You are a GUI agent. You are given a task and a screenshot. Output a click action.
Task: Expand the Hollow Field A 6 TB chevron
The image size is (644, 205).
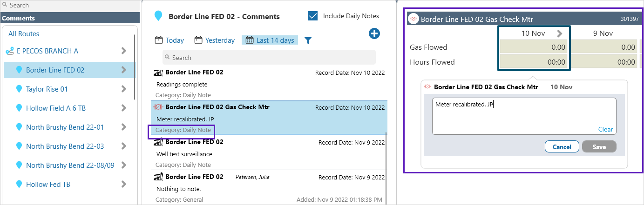click(x=124, y=108)
